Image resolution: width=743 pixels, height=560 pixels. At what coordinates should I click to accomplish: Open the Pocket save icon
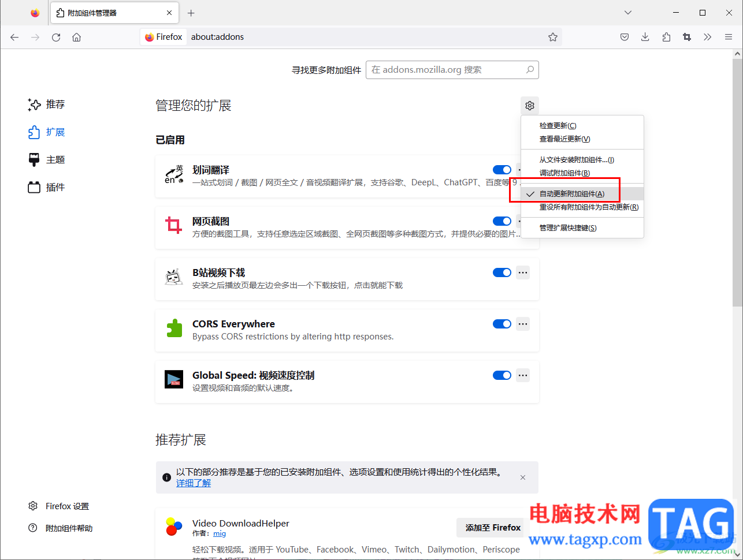625,37
